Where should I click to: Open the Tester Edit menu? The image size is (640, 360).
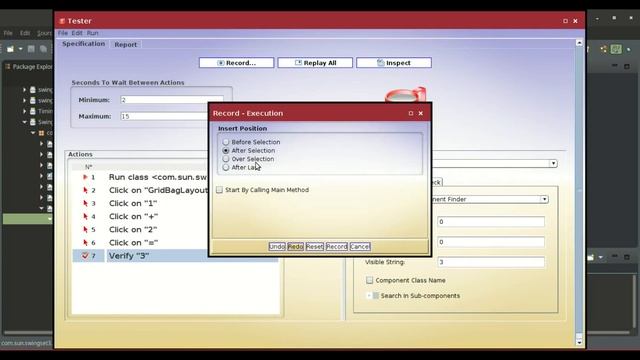click(77, 33)
